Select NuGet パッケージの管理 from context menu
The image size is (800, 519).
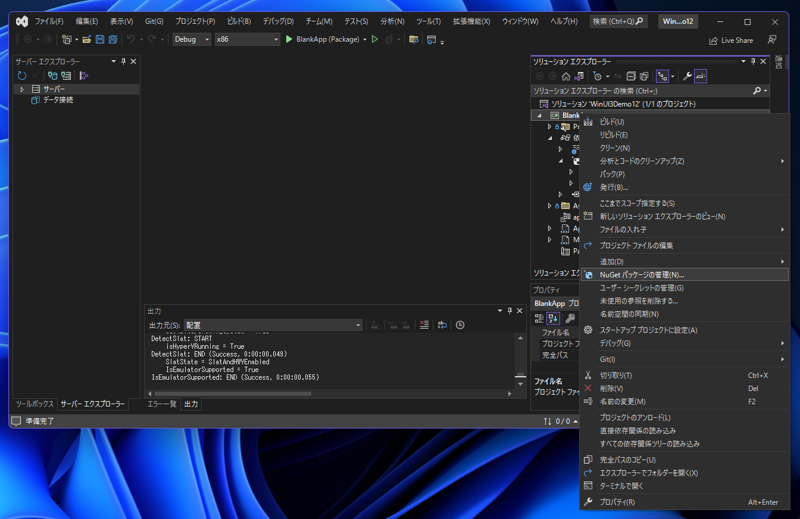pyautogui.click(x=642, y=274)
